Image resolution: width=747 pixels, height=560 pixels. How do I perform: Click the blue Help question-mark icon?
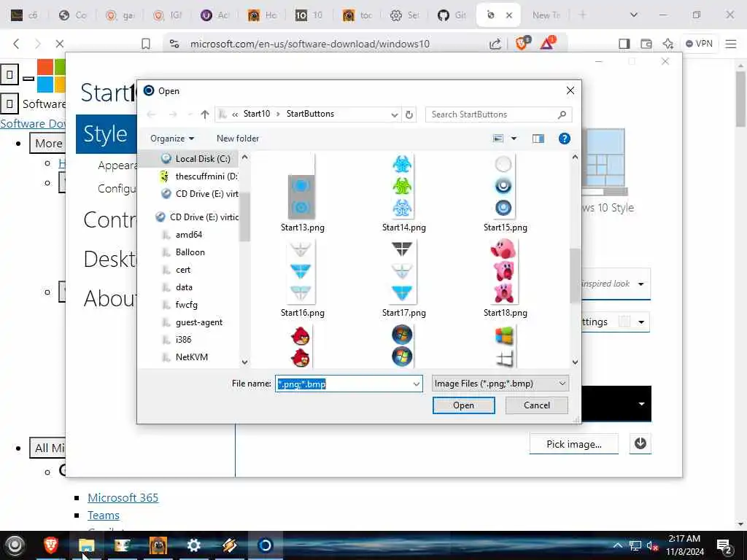(x=565, y=139)
